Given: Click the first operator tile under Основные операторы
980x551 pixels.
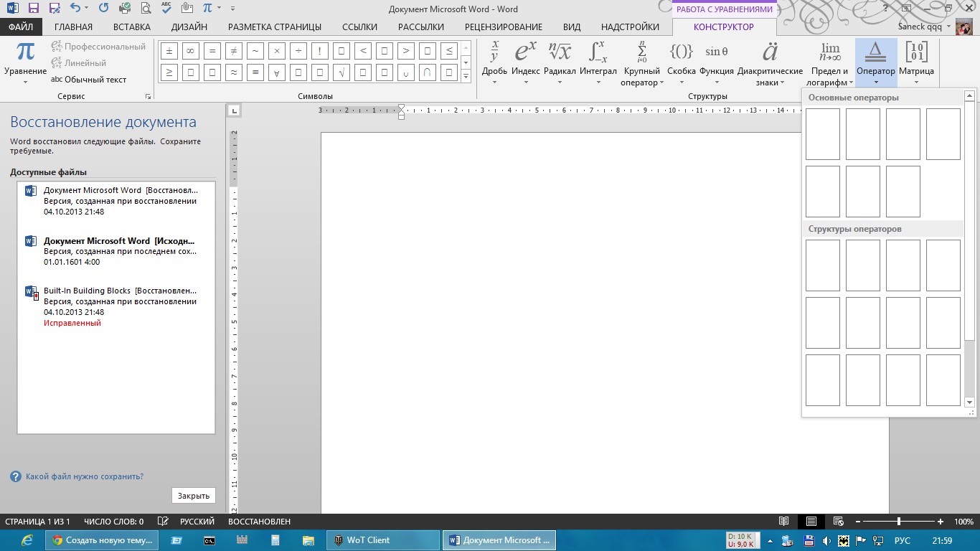Looking at the screenshot, I should coord(823,134).
